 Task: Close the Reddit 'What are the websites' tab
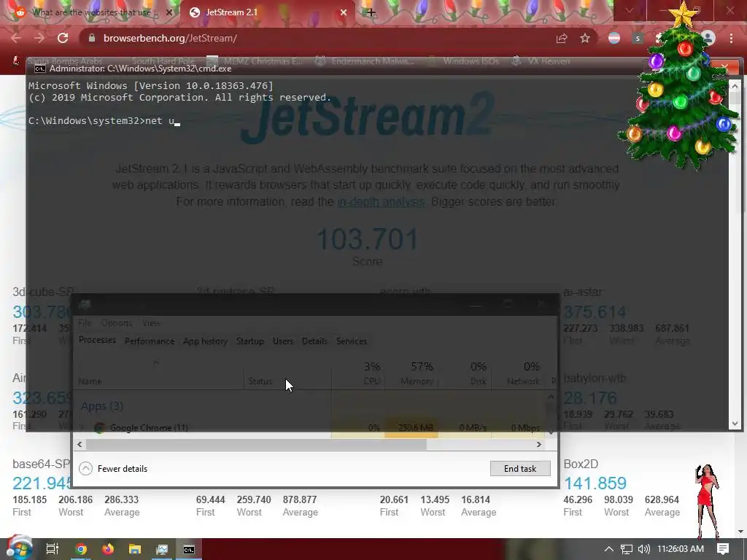169,12
